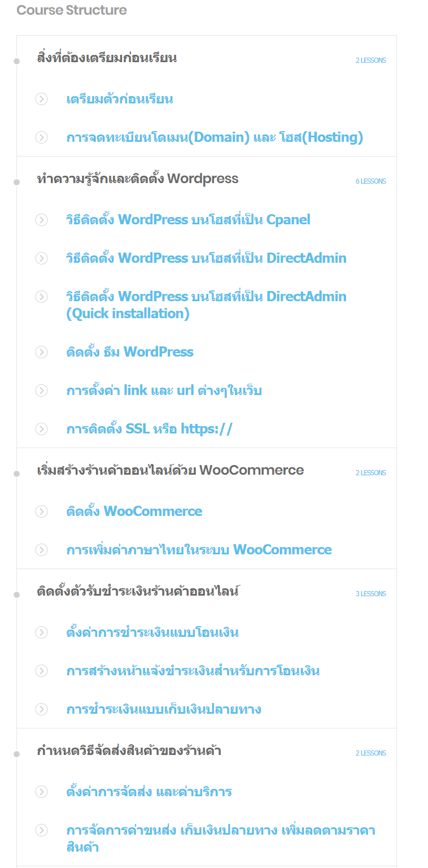This screenshot has width=428, height=868.
Task: Click arrow icon beside ตั้งค่าการจัดส่ง และค่าบริการ
Action: coord(41,792)
